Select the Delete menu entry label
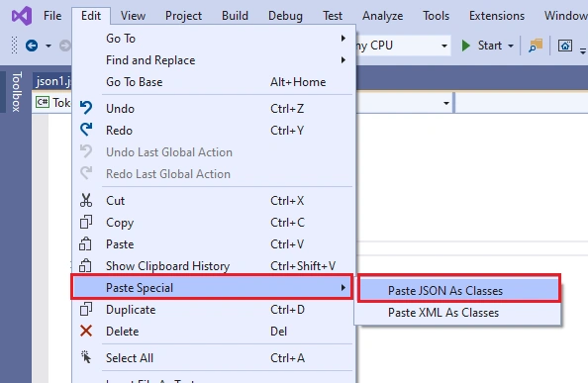This screenshot has height=383, width=588. tap(122, 332)
